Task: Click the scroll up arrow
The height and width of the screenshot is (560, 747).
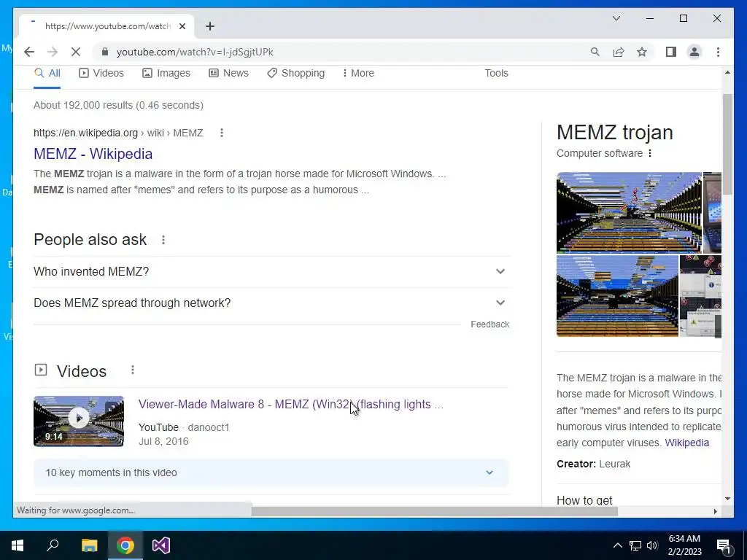Action: click(x=727, y=72)
